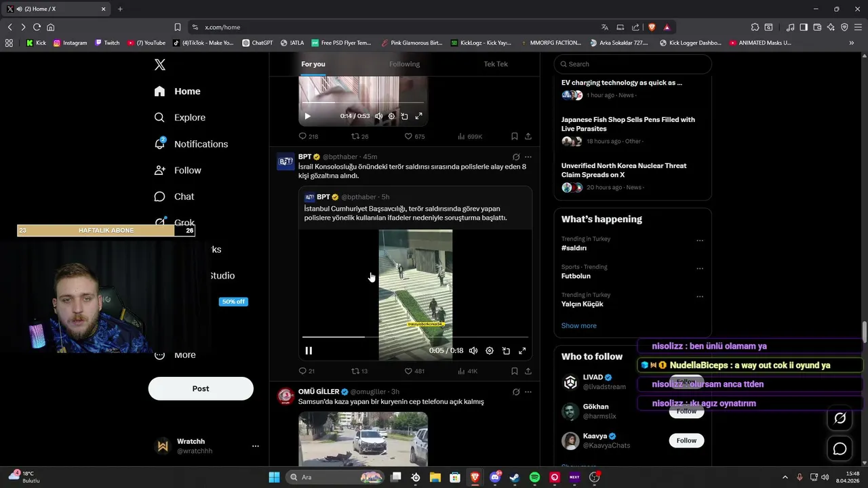Pause the BPT video
The width and height of the screenshot is (868, 488).
point(309,350)
